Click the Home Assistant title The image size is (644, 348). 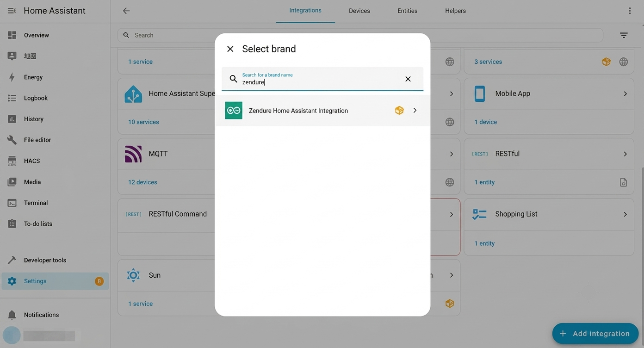[55, 11]
